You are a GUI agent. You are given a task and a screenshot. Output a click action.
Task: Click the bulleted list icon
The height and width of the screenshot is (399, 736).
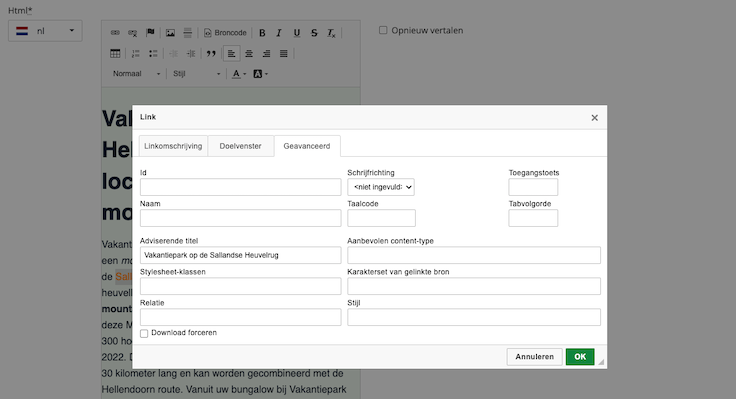(153, 54)
